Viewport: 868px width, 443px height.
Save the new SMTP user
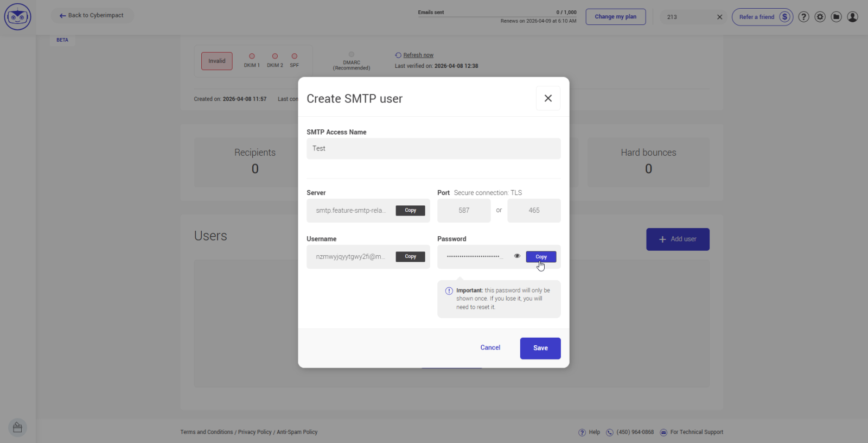(540, 348)
